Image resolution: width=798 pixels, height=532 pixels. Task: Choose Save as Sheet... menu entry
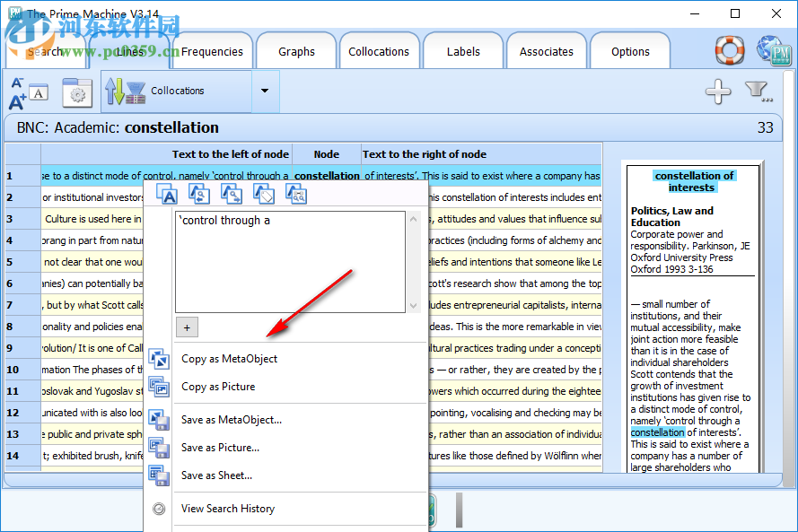pyautogui.click(x=216, y=475)
